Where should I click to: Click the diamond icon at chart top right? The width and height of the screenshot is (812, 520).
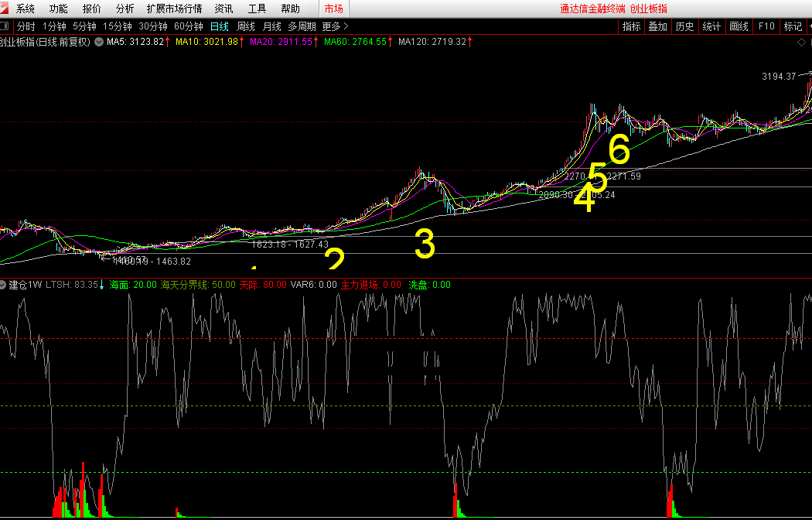pos(801,43)
